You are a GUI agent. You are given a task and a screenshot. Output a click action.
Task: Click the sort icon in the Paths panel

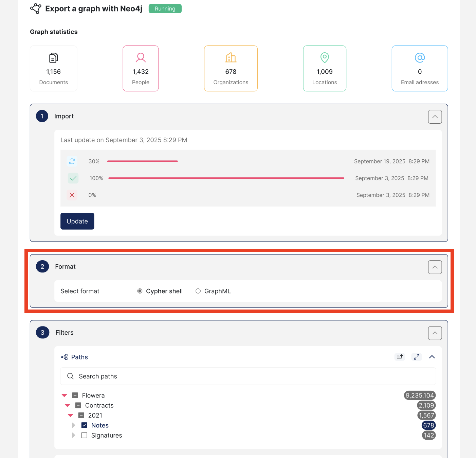click(400, 357)
